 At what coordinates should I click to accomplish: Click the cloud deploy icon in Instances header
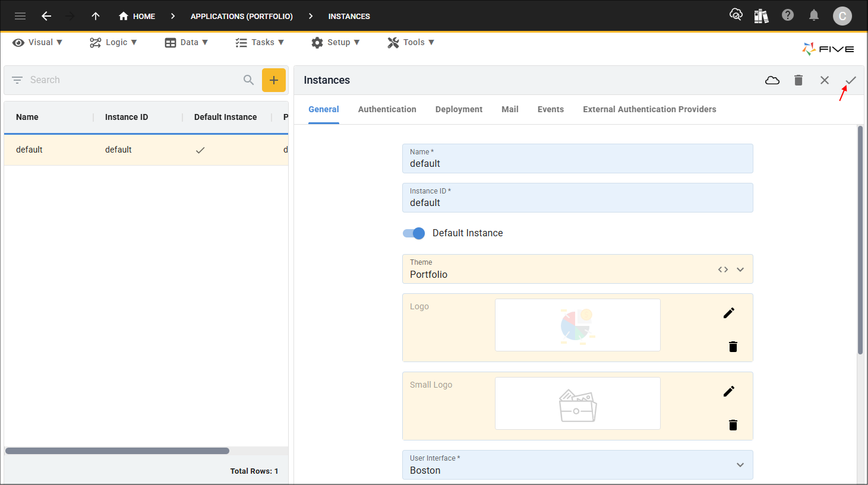772,80
